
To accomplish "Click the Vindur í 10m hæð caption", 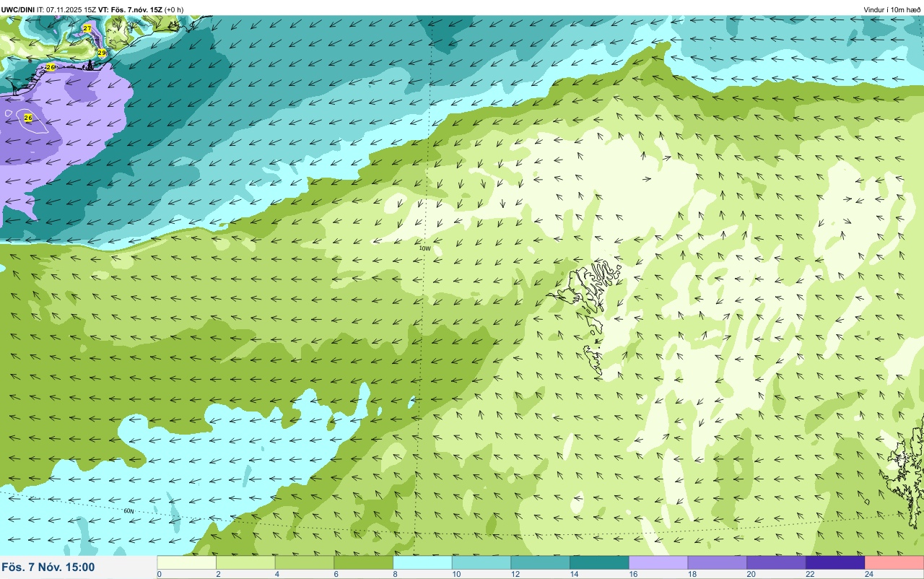I will pos(892,9).
